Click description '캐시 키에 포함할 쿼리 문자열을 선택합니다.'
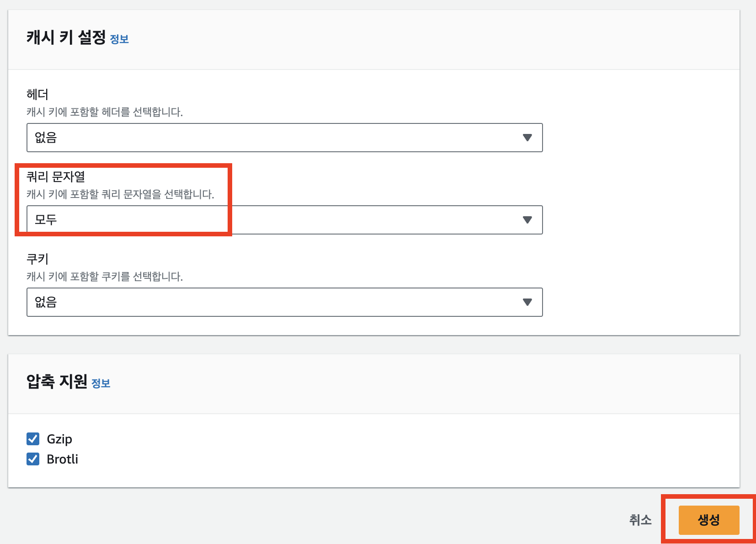 [120, 194]
